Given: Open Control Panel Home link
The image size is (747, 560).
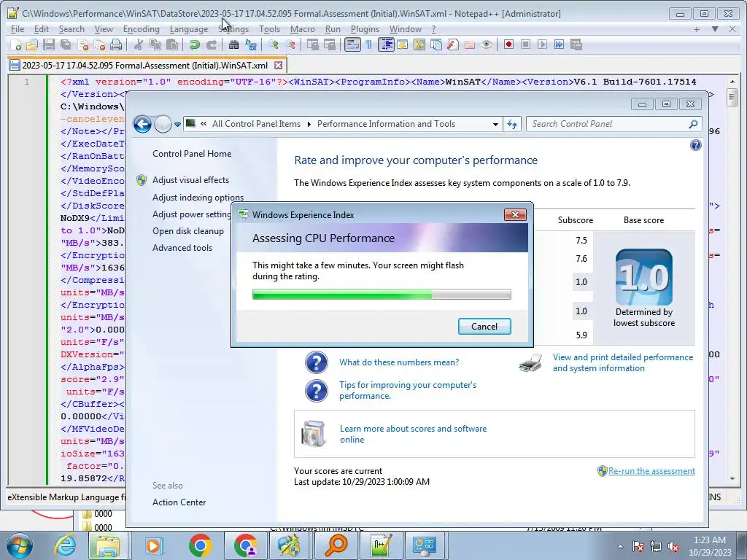Looking at the screenshot, I should [x=192, y=154].
